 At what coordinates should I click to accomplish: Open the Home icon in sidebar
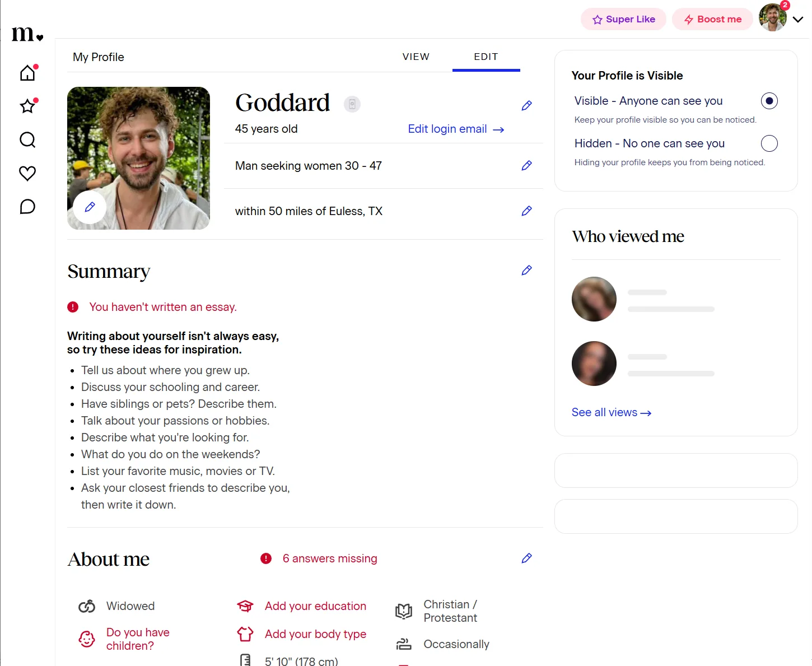coord(27,73)
